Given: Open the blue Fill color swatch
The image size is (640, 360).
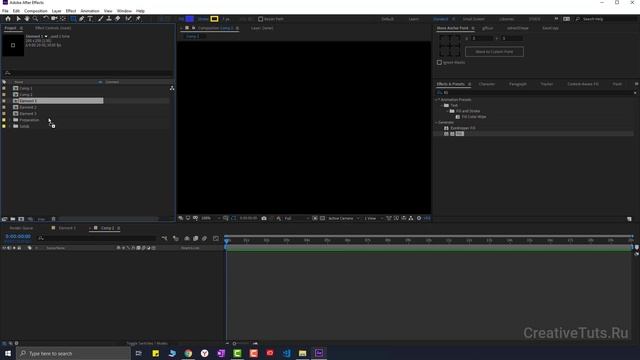Looking at the screenshot, I should click(x=190, y=19).
